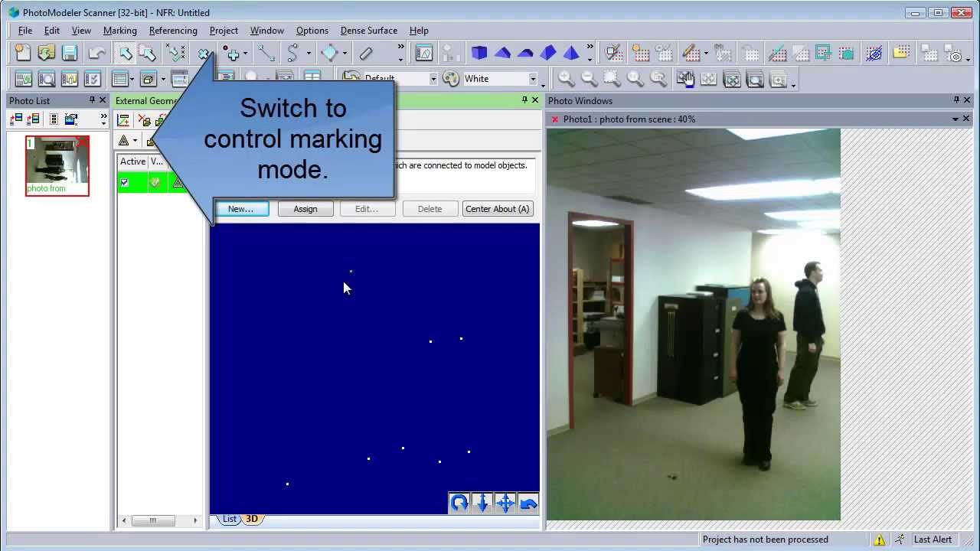This screenshot has height=551, width=980.
Task: Open the Options menu
Action: coord(312,31)
